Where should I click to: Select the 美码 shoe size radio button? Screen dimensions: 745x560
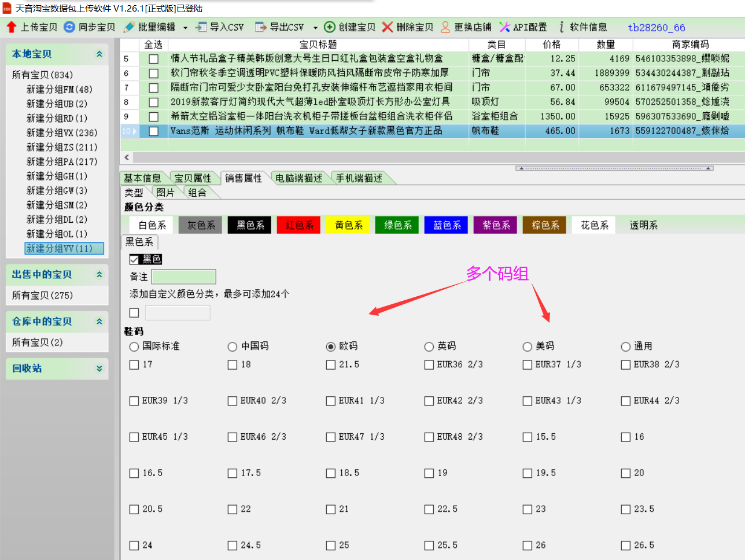click(x=527, y=347)
